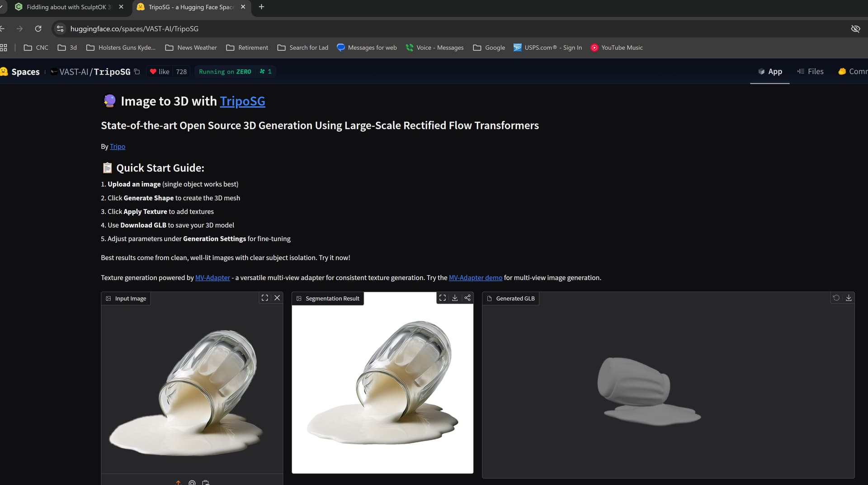The image size is (868, 485).
Task: View Segmentation Result fullscreen
Action: (x=443, y=298)
